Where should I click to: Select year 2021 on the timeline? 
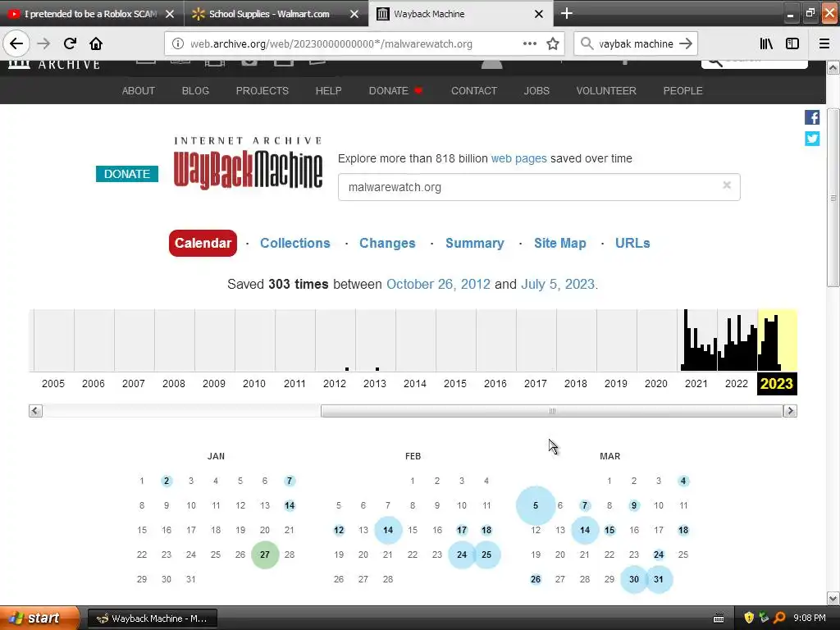tap(696, 384)
